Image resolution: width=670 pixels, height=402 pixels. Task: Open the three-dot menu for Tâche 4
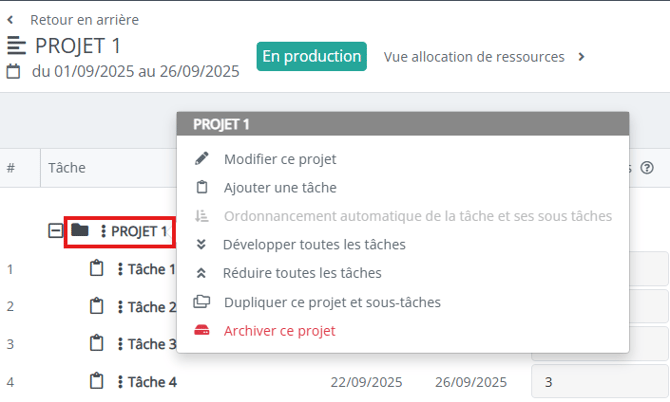[121, 381]
